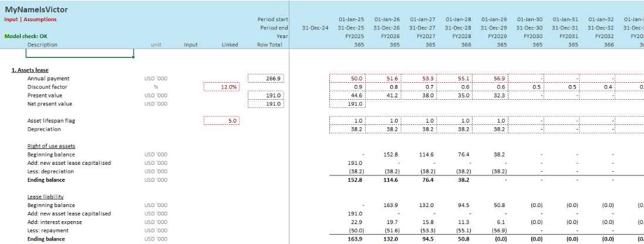644x244 pixels.
Task: Click the 31-Dec-24 period end cell
Action: 315,28
